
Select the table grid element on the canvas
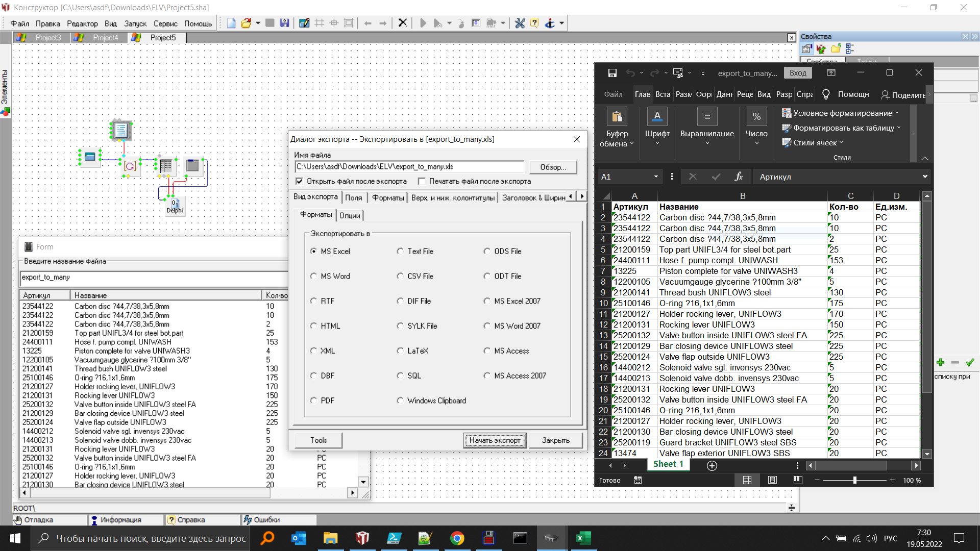(x=166, y=165)
